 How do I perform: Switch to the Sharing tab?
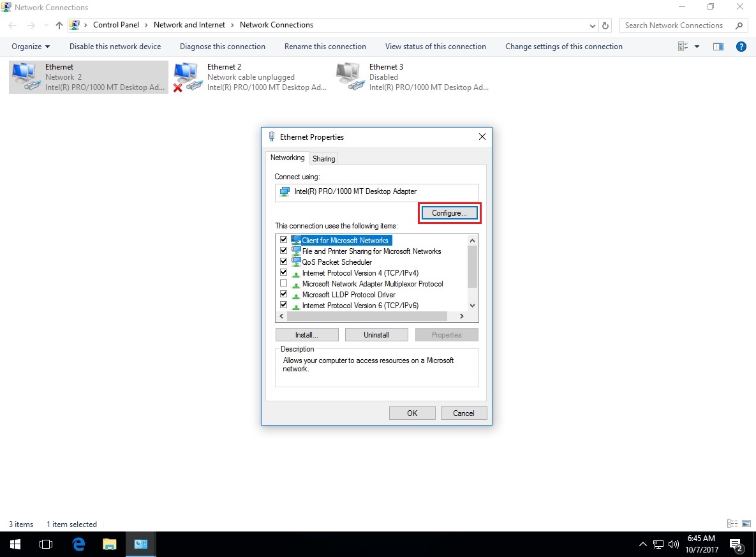[x=323, y=159]
